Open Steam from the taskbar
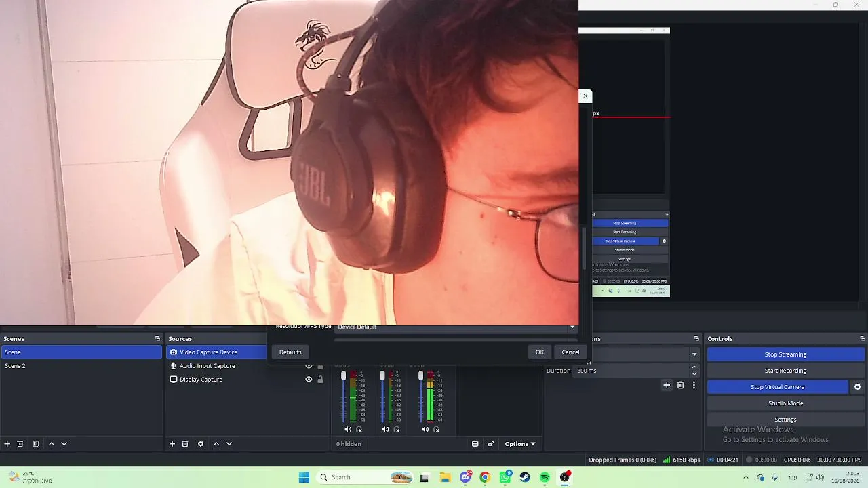The height and width of the screenshot is (488, 868). pyautogui.click(x=525, y=477)
